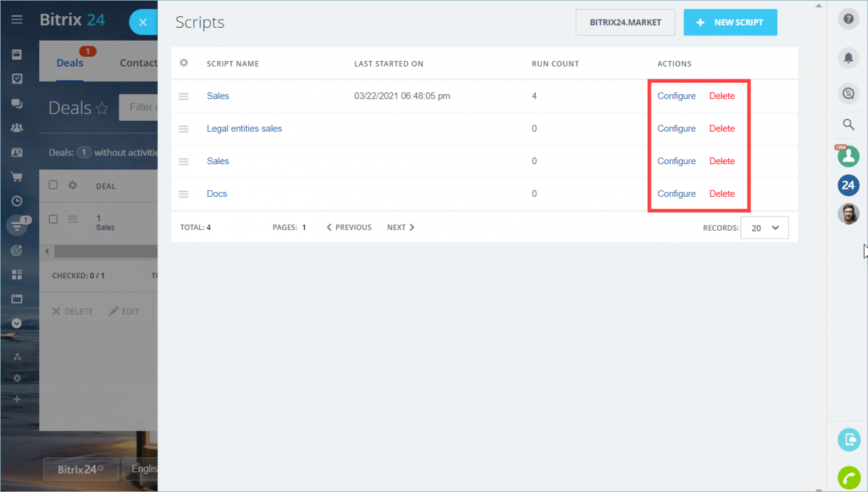
Task: Open Scripts table settings gear
Action: point(184,63)
